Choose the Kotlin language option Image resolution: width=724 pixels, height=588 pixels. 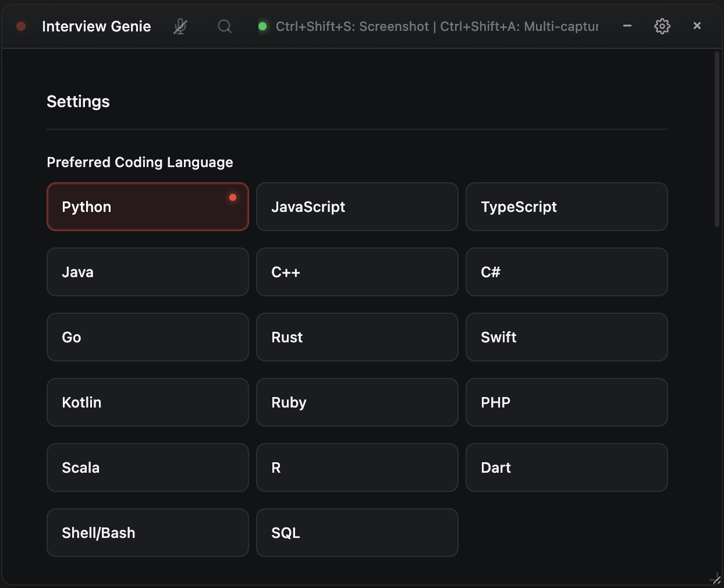click(x=148, y=402)
